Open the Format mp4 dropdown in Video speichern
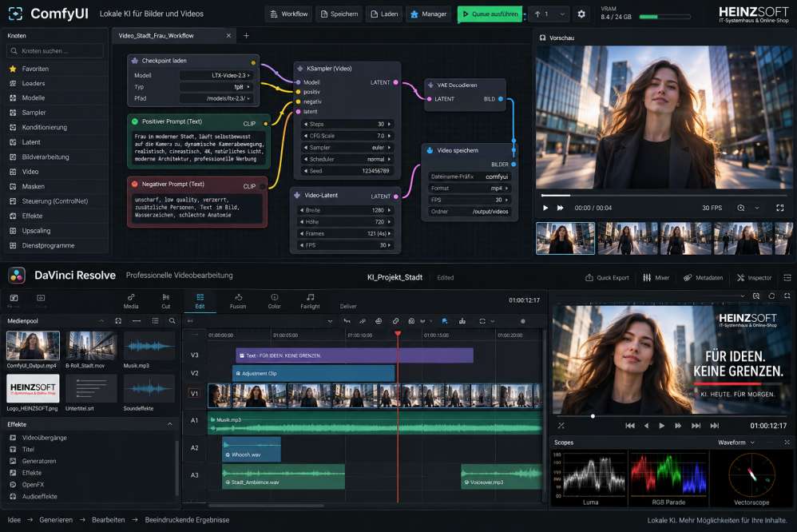Image resolution: width=797 pixels, height=532 pixels. click(x=469, y=189)
